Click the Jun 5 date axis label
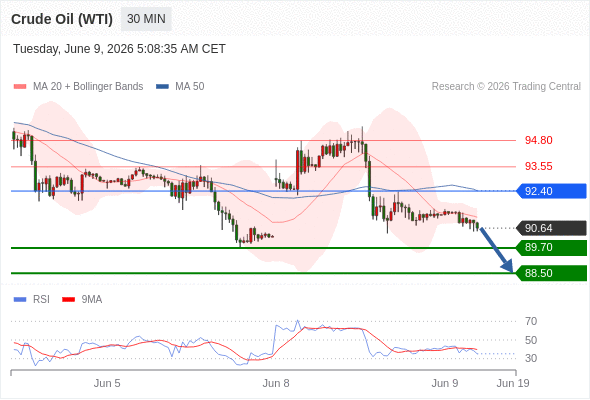The image size is (590, 400). click(x=107, y=383)
